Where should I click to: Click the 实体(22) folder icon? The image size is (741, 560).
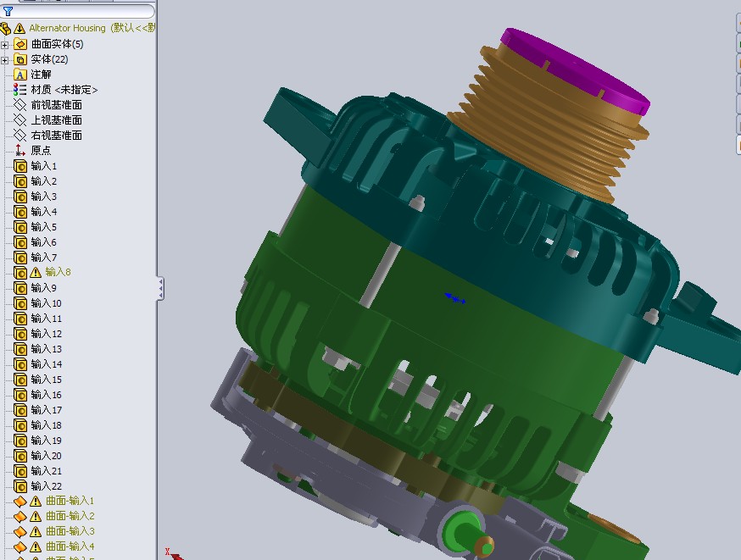pyautogui.click(x=20, y=59)
